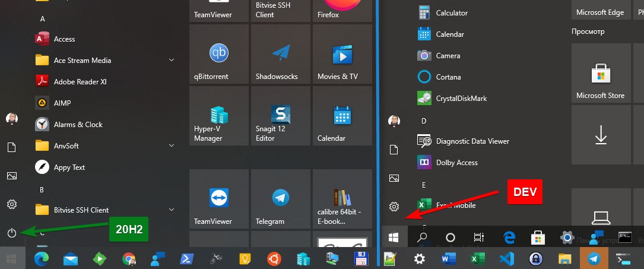Click the Power button in 20H2 Start menu
Image resolution: width=644 pixels, height=269 pixels.
tap(12, 233)
